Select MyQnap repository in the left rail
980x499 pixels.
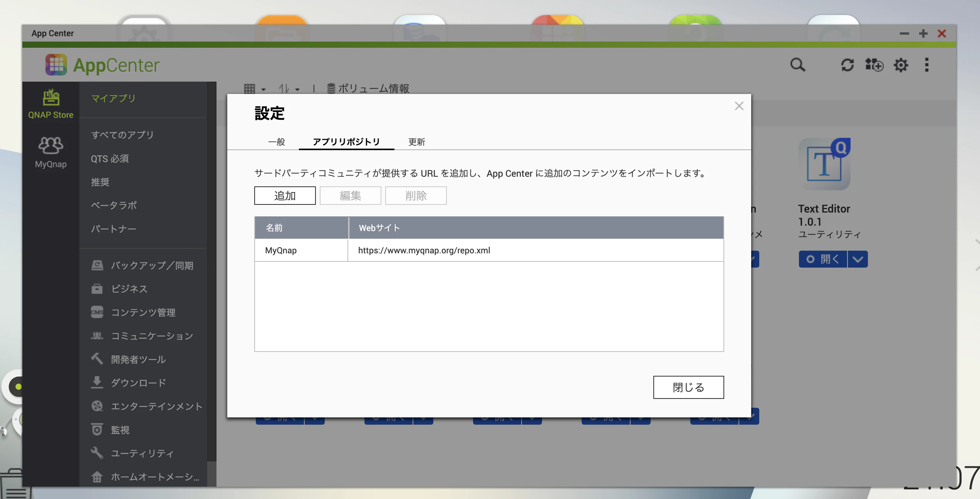point(51,153)
